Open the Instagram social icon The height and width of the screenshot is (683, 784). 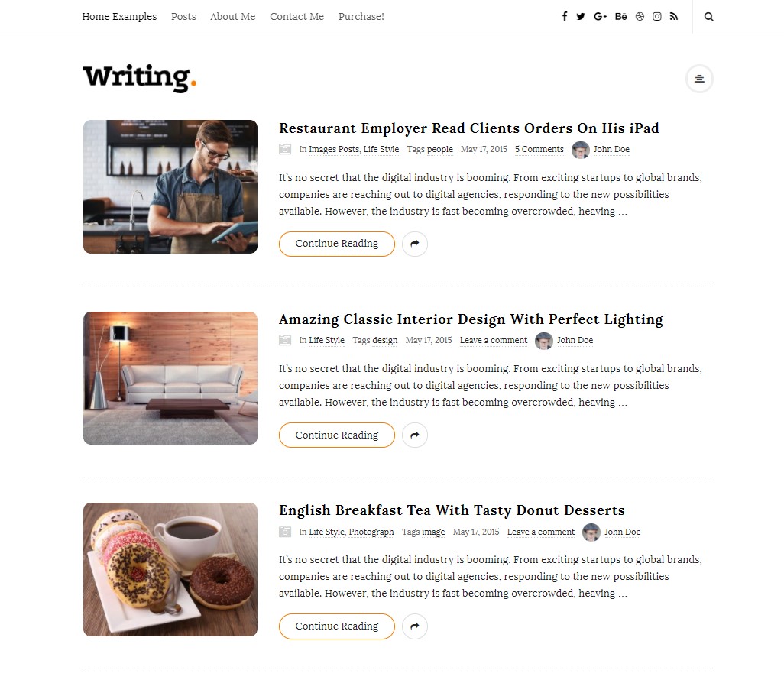657,17
